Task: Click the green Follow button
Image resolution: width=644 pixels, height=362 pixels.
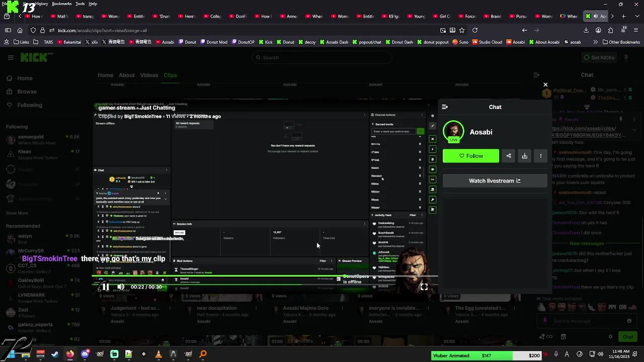Action: coord(471,156)
